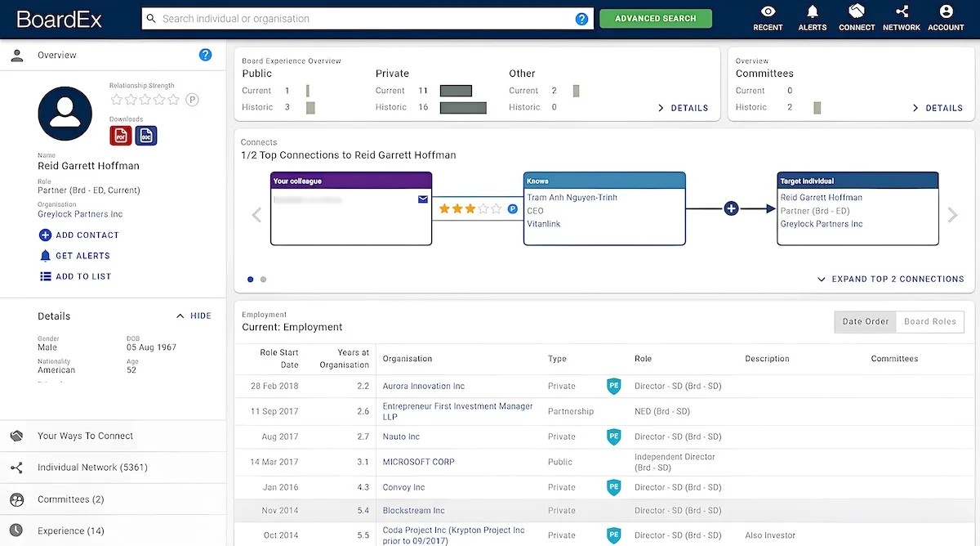Open Individual Network (5361) section

(x=113, y=468)
